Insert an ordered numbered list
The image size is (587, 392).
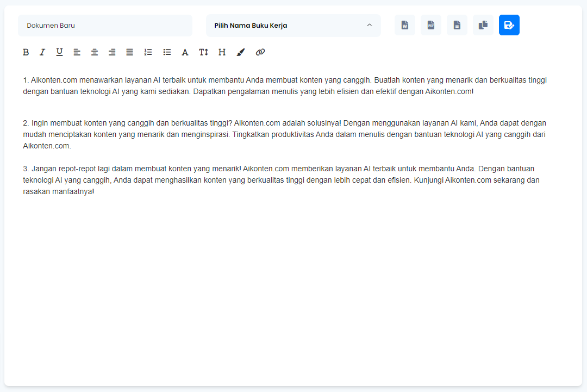[148, 52]
